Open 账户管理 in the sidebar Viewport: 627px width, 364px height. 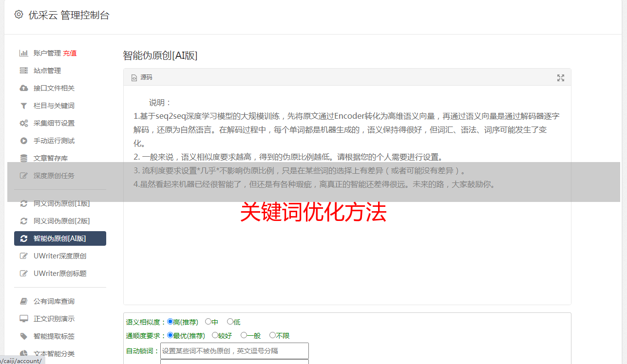pyautogui.click(x=47, y=53)
